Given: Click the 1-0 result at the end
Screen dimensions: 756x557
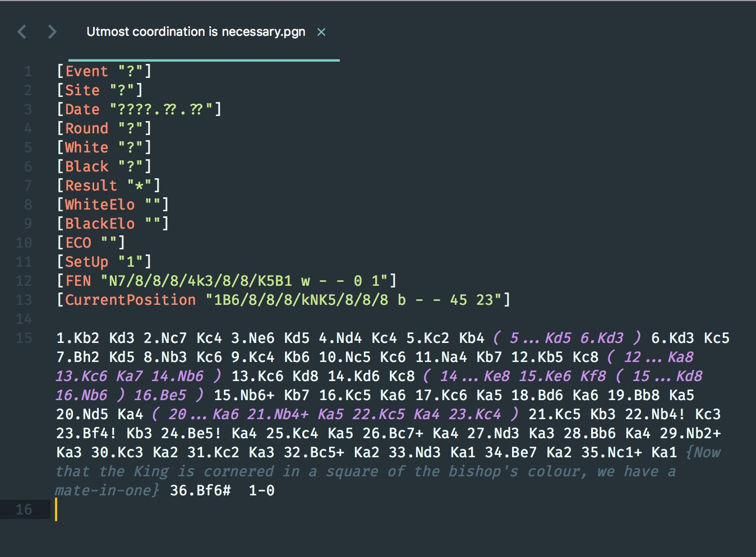Looking at the screenshot, I should 261,490.
